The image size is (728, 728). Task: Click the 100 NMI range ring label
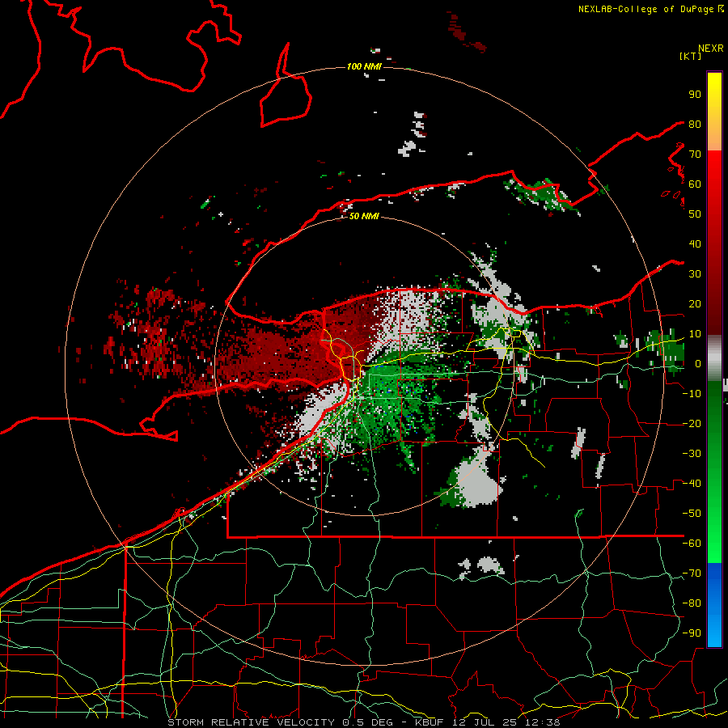(364, 66)
